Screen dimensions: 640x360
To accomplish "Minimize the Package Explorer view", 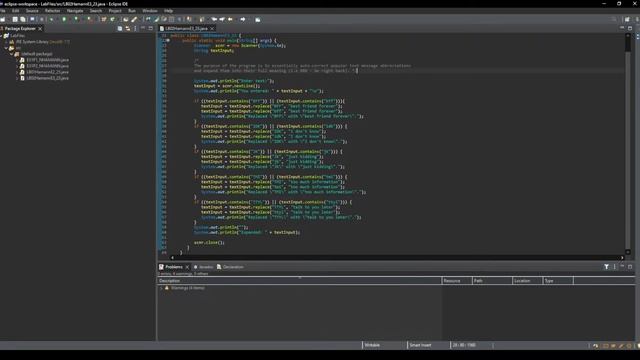I will (143, 28).
